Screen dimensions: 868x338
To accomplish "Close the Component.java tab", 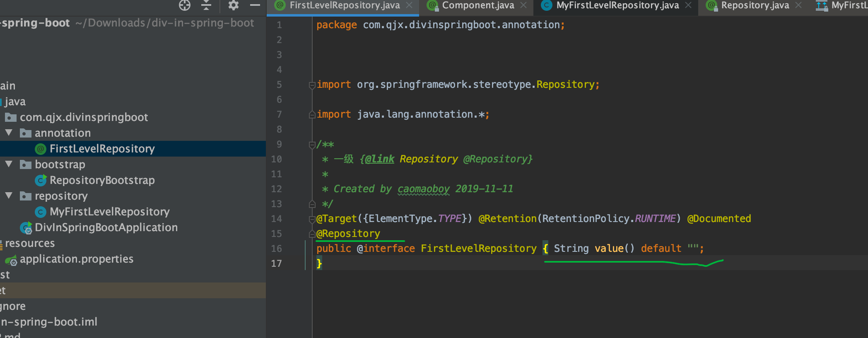I will click(523, 5).
